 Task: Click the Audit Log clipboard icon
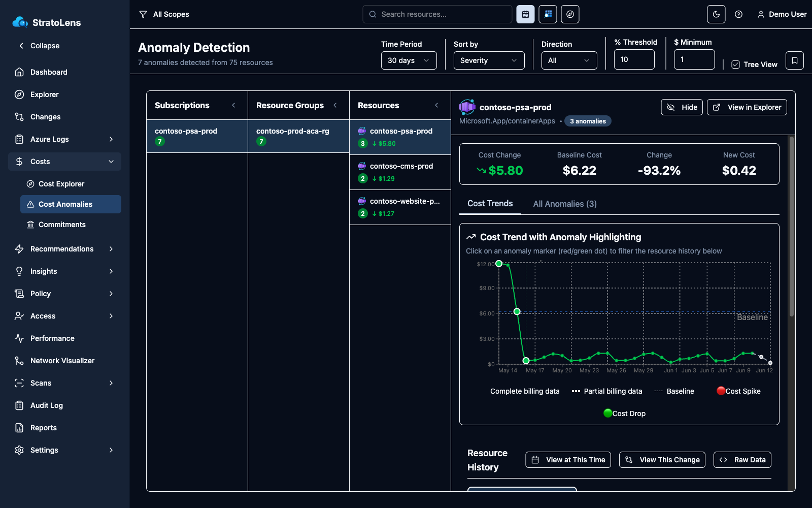pos(19,405)
